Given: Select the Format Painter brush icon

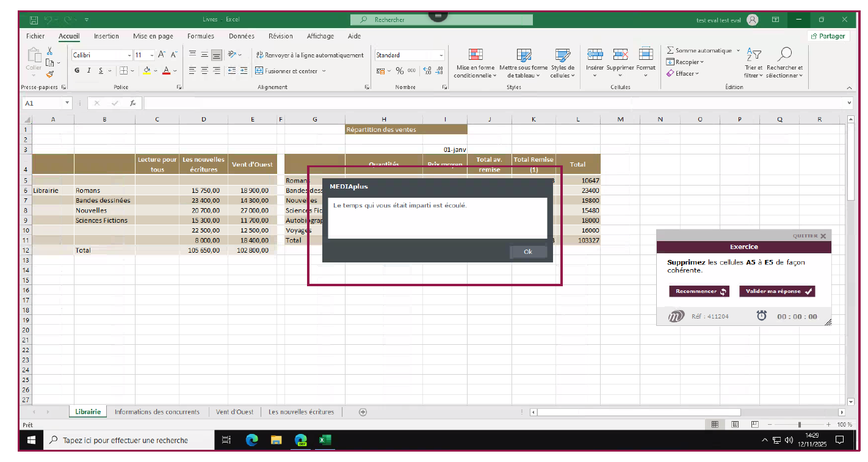Looking at the screenshot, I should pos(50,74).
